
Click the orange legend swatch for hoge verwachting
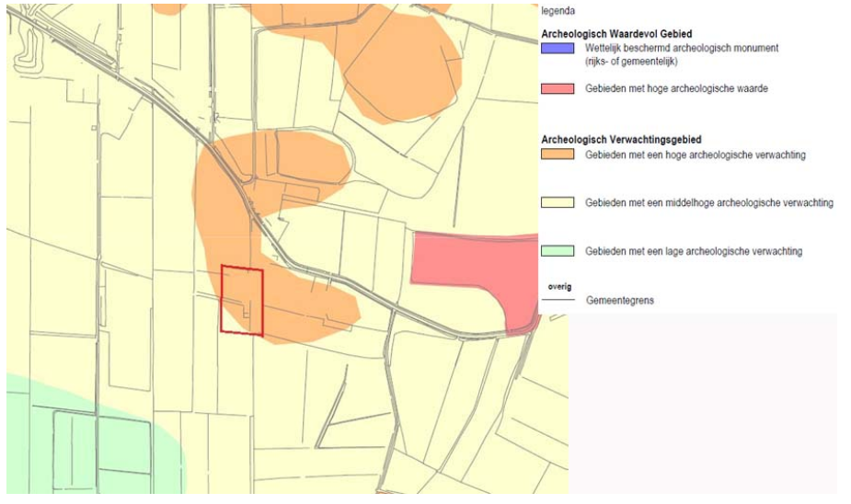(x=558, y=155)
